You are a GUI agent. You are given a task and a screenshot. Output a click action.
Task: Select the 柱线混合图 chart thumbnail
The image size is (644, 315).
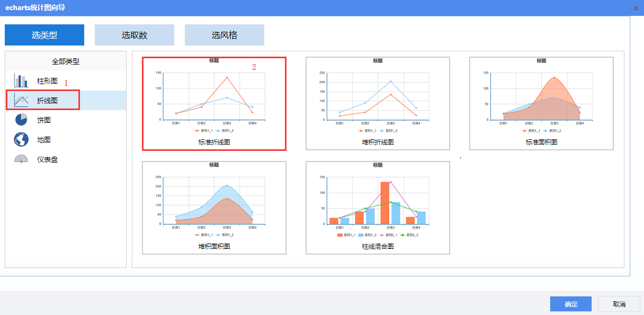pos(378,208)
